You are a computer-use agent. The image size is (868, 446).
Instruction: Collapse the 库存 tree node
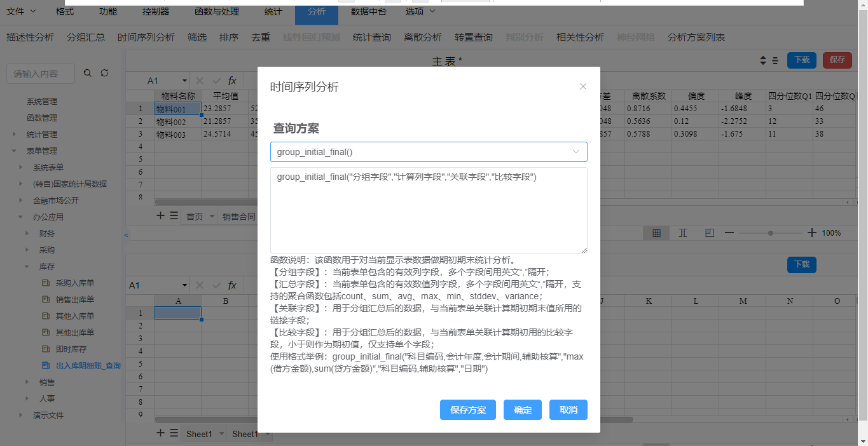point(27,267)
